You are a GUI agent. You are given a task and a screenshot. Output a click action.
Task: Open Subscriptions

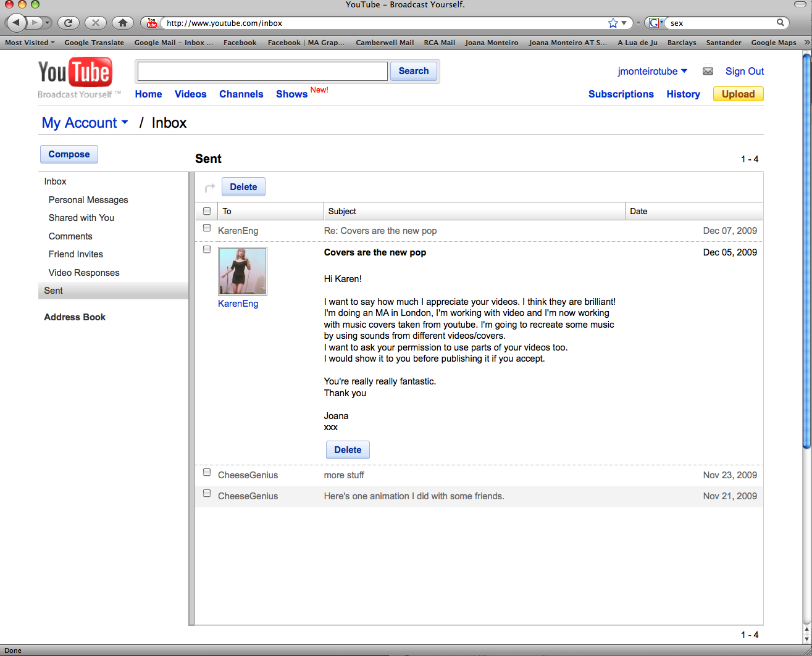[621, 94]
